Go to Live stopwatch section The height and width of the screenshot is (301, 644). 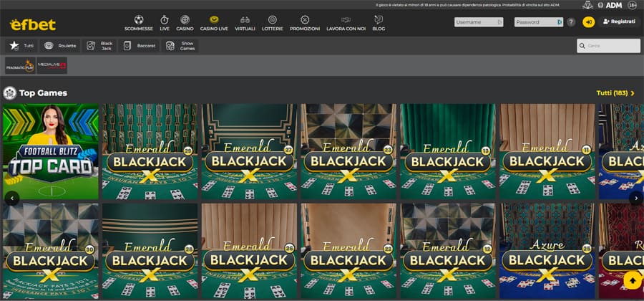pyautogui.click(x=165, y=23)
